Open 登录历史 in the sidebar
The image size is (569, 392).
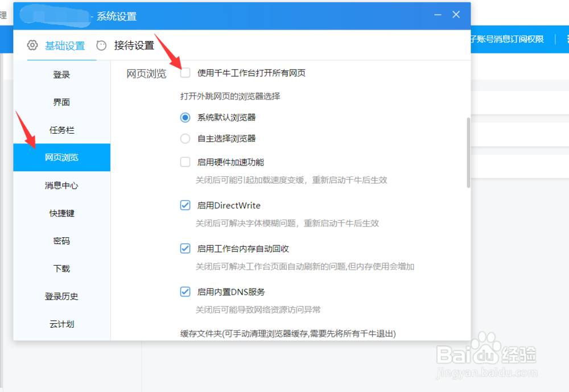61,296
